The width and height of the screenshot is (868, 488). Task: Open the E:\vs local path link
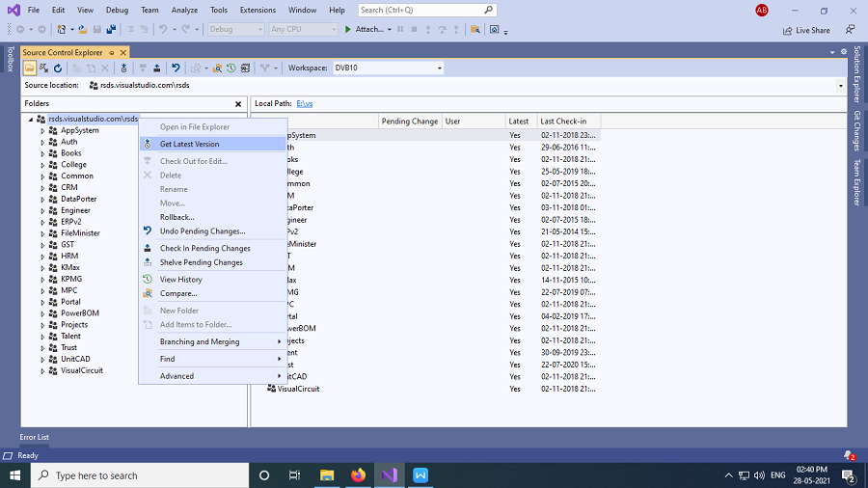point(305,104)
